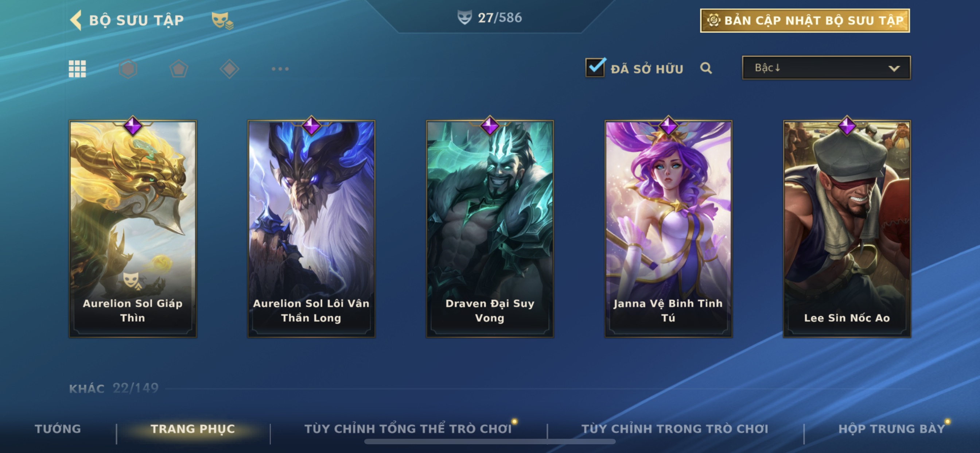This screenshot has height=453, width=980.
Task: Open the golden mask skin shop icon
Action: pyautogui.click(x=222, y=20)
